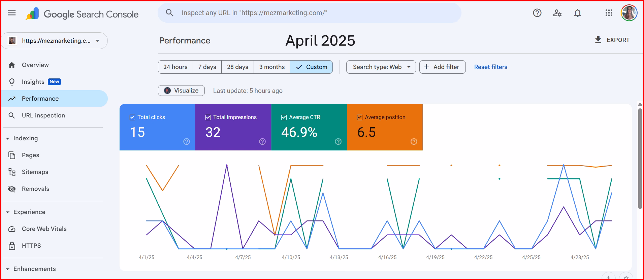Open the HTTPS menu item
Image resolution: width=644 pixels, height=280 pixels.
click(x=55, y=246)
